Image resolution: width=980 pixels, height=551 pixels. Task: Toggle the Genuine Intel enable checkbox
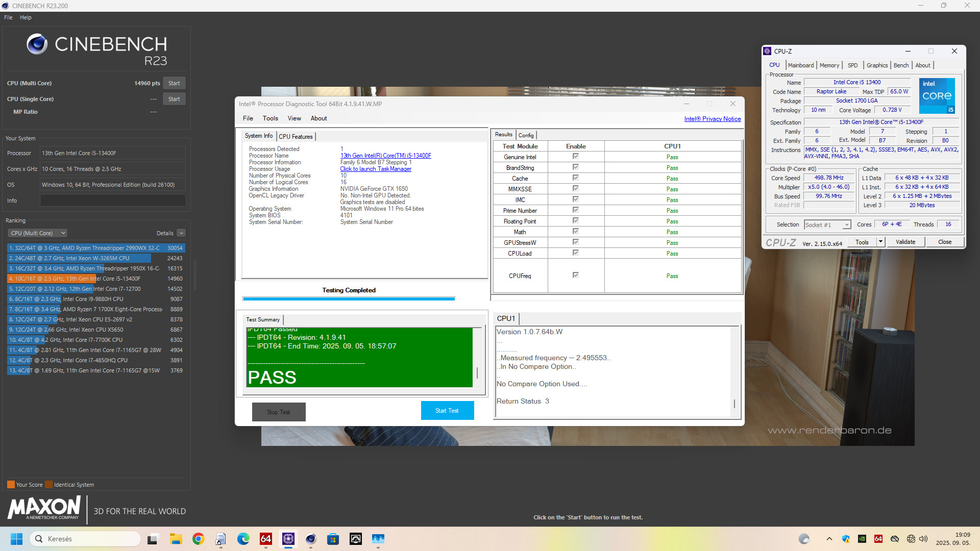576,157
